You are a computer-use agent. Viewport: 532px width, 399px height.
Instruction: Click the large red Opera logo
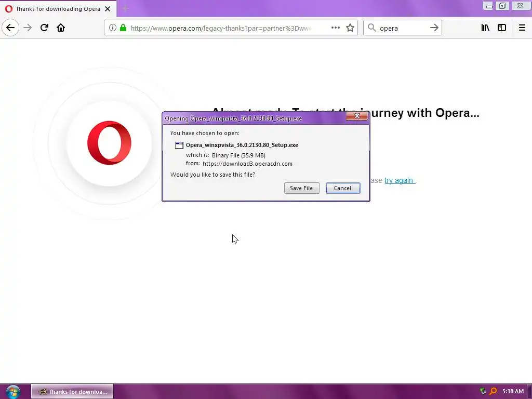click(109, 143)
